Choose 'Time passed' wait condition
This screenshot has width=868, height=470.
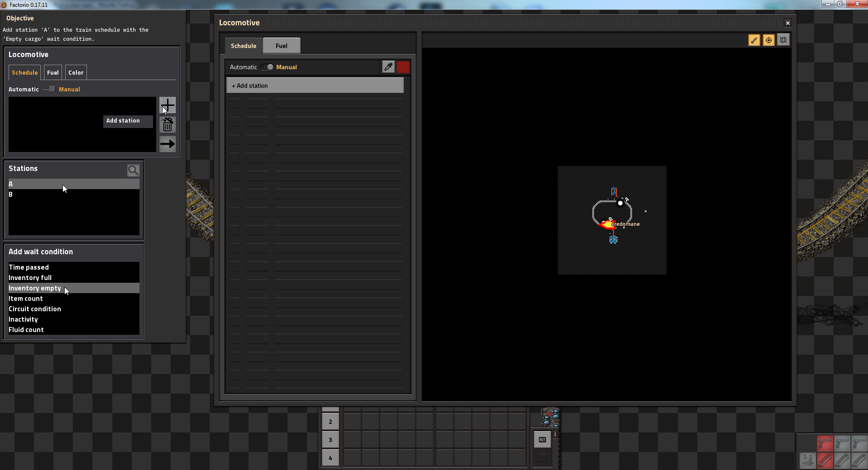[74, 267]
